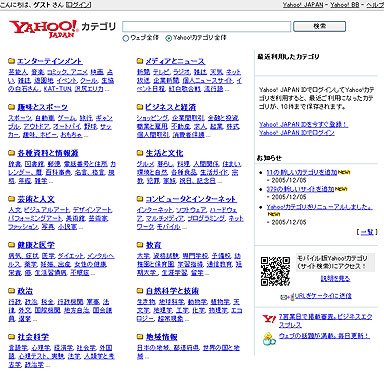Click folder icon beside 教育 category
Screen dimensions: 384x378
pos(140,245)
